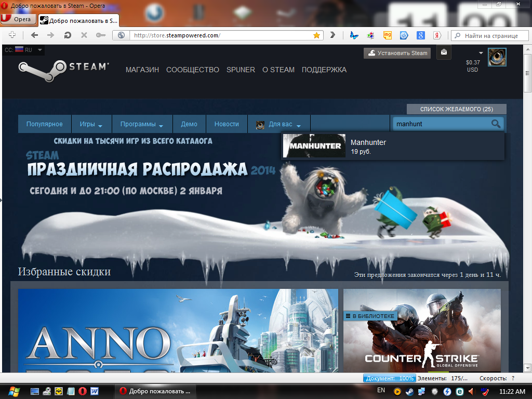Click the orange img bookmark icon
532x399 pixels.
[387, 35]
